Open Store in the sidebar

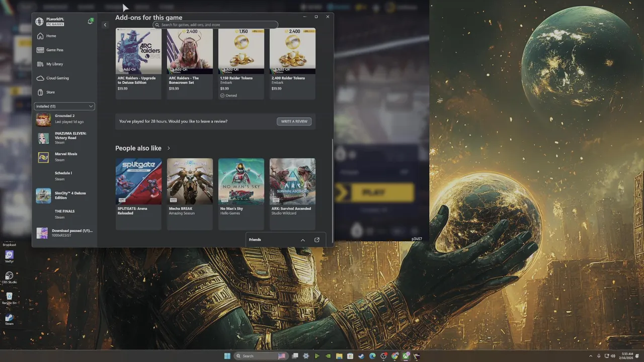[x=64, y=93]
